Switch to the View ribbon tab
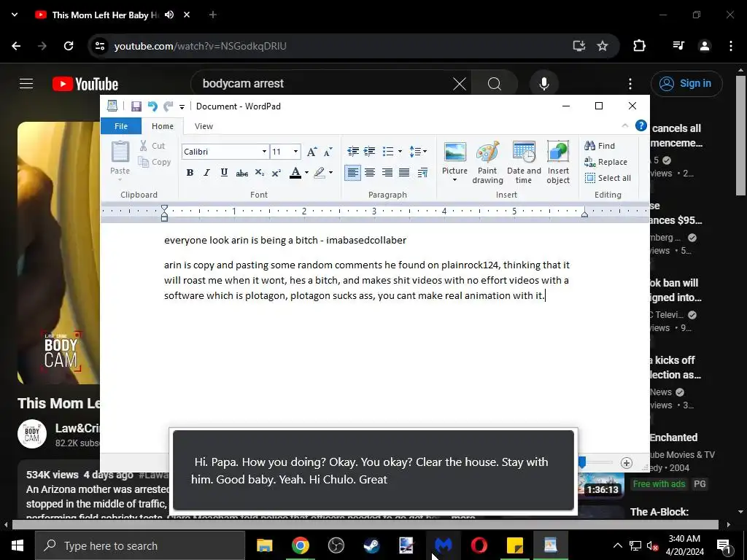The image size is (747, 560). tap(204, 126)
